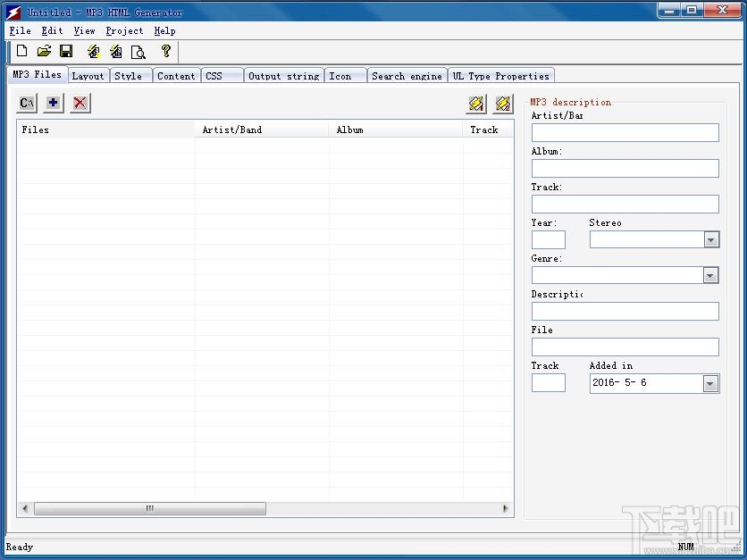
Task: Click the question mark help icon
Action: coord(166,51)
